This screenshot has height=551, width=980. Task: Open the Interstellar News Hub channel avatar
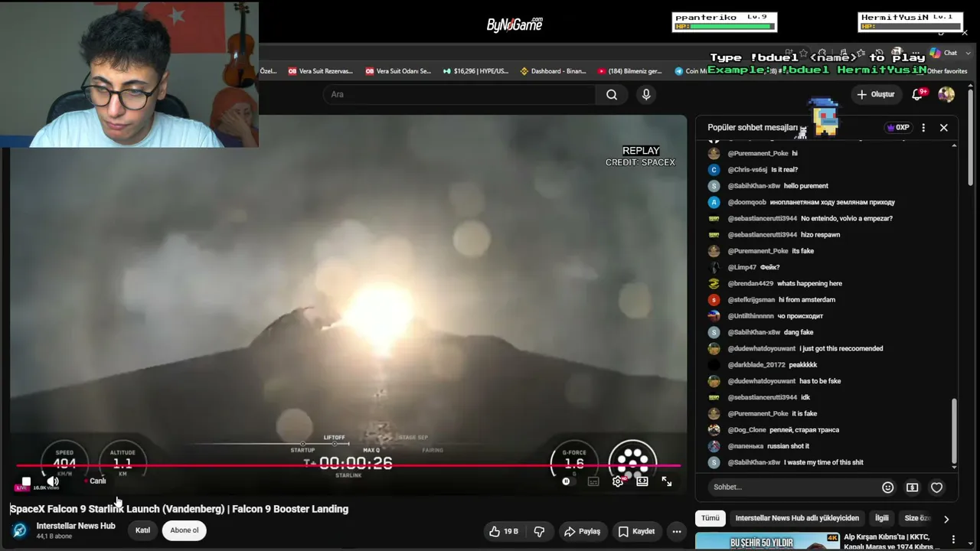[x=21, y=530]
